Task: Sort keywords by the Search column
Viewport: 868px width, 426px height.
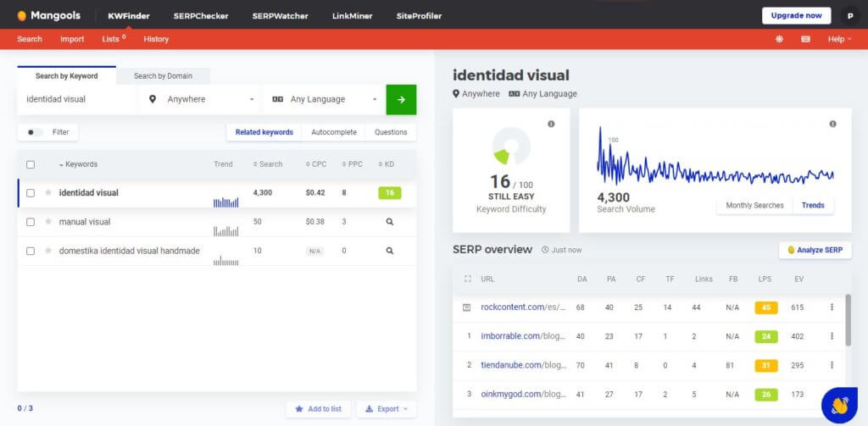Action: (268, 164)
